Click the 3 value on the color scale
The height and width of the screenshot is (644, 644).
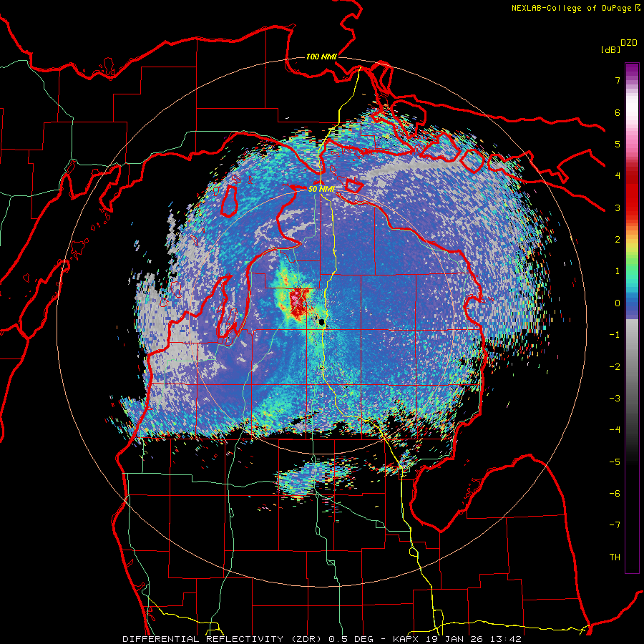tap(618, 208)
